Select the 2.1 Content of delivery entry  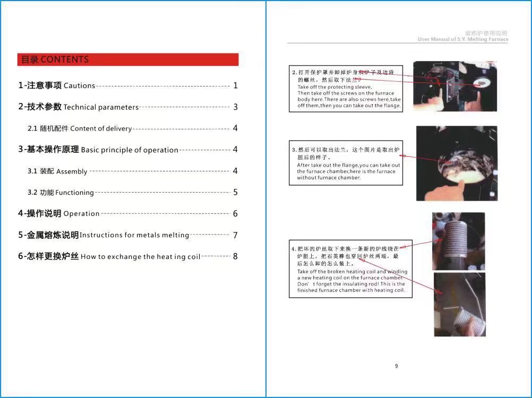point(80,128)
